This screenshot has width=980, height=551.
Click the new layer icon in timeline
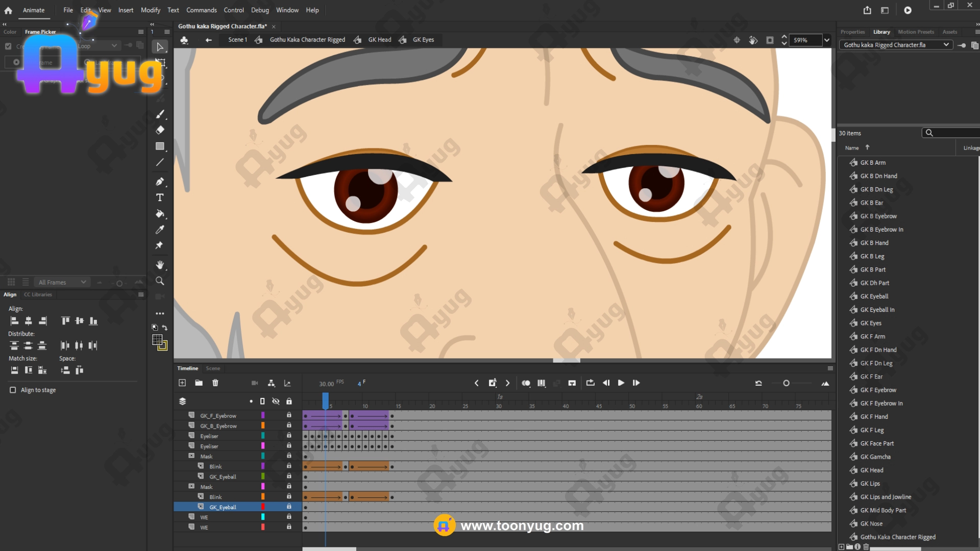[182, 383]
